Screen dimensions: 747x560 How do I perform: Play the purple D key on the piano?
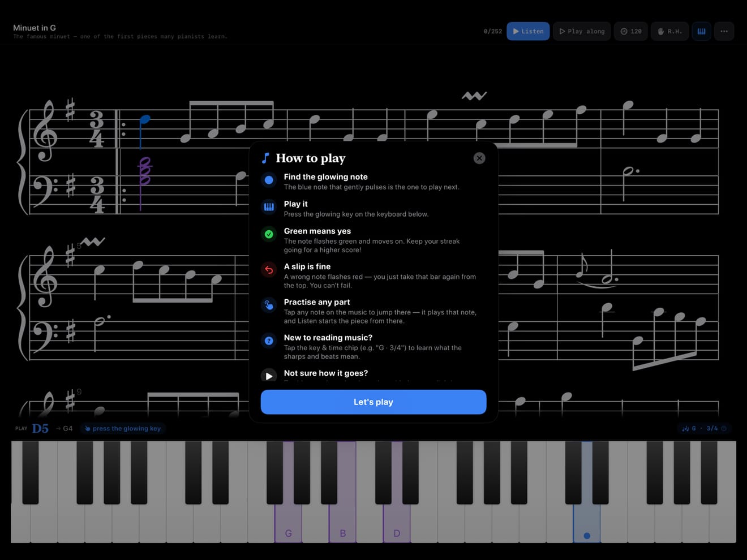(x=397, y=523)
